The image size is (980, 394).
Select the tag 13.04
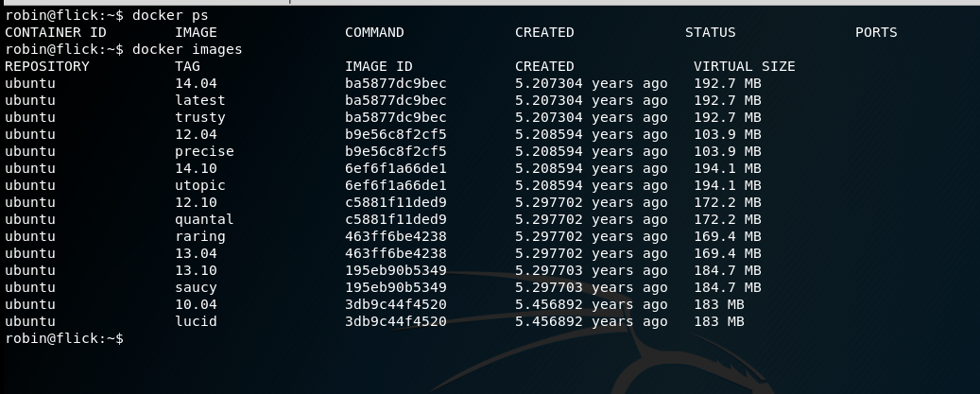click(196, 253)
